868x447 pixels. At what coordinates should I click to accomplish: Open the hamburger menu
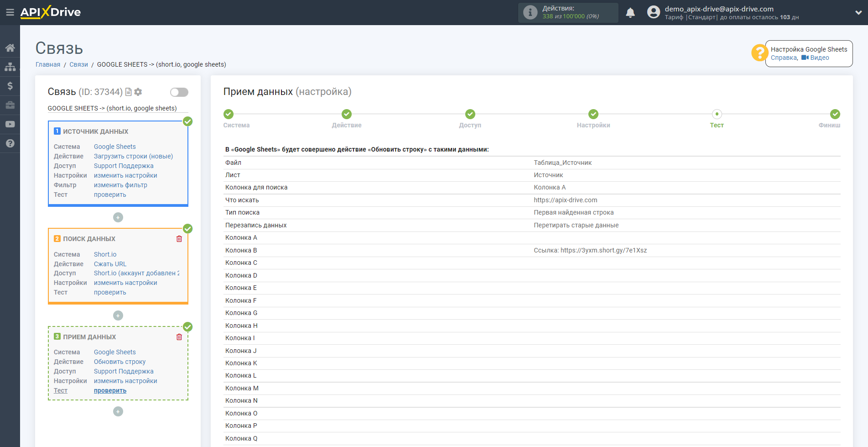[10, 12]
